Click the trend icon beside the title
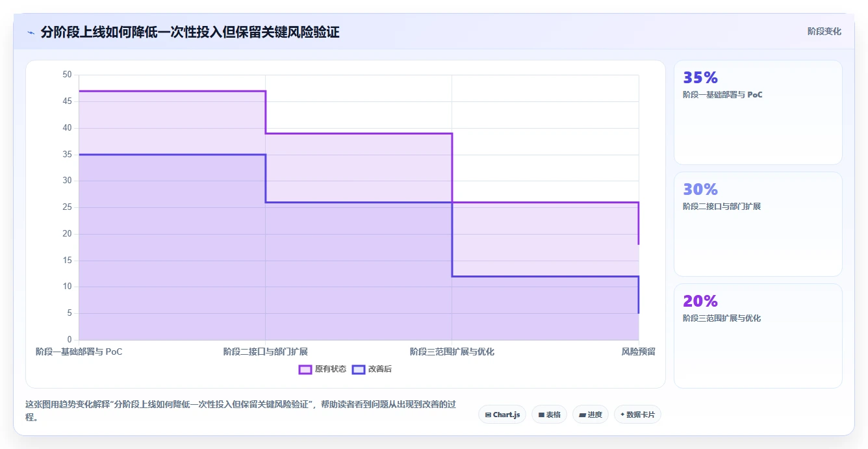868x449 pixels. (x=31, y=32)
